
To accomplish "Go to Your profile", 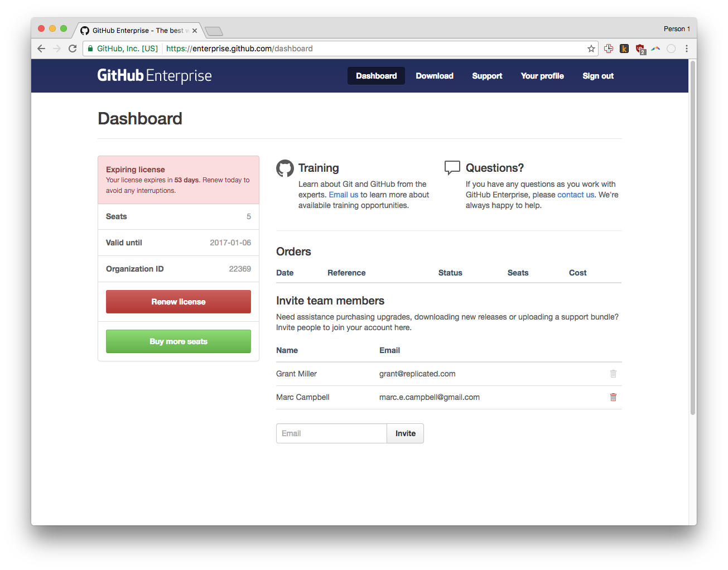I will (542, 76).
